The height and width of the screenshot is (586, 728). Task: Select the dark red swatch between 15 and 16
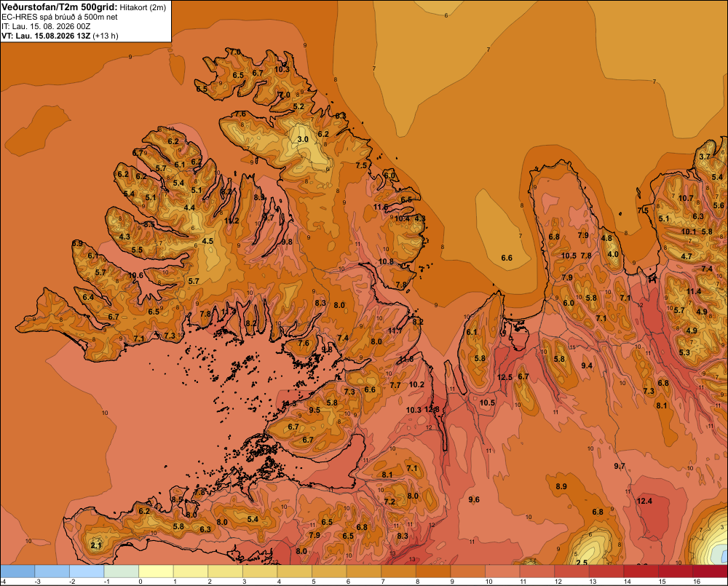point(676,571)
